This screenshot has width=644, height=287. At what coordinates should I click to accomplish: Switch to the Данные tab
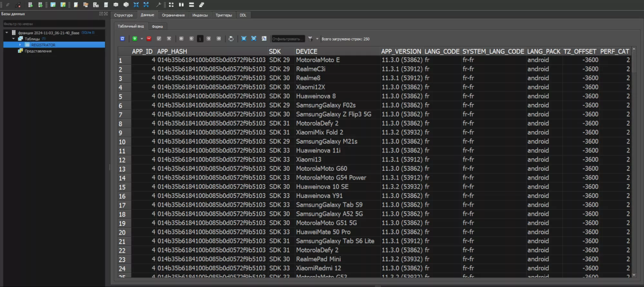pos(148,15)
